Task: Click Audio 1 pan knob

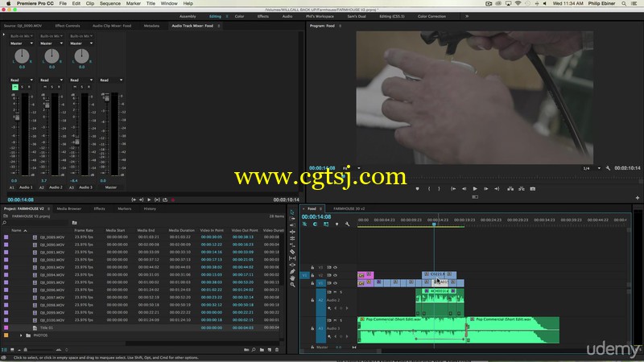Action: pyautogui.click(x=22, y=56)
